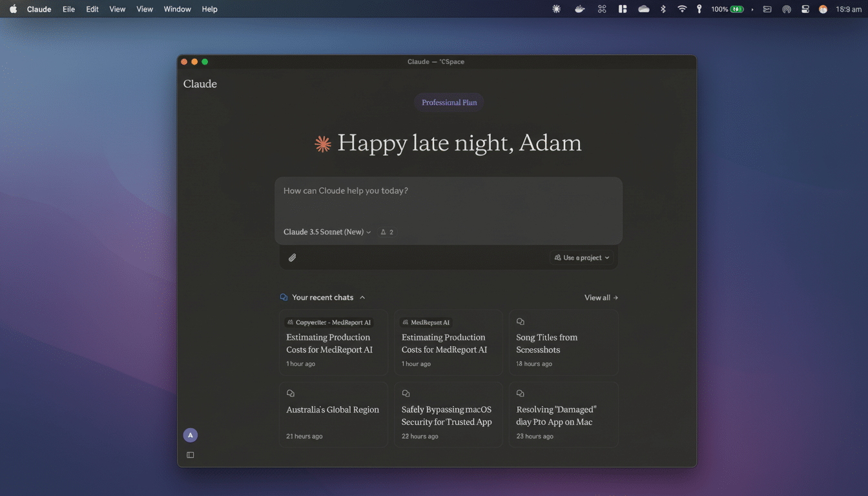
Task: Open the Claude application menu
Action: 39,9
